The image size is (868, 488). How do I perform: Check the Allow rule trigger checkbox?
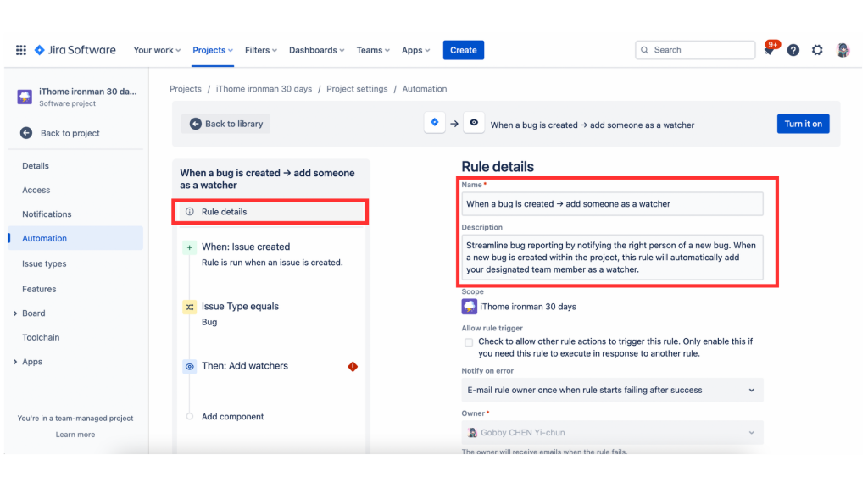[x=469, y=342]
